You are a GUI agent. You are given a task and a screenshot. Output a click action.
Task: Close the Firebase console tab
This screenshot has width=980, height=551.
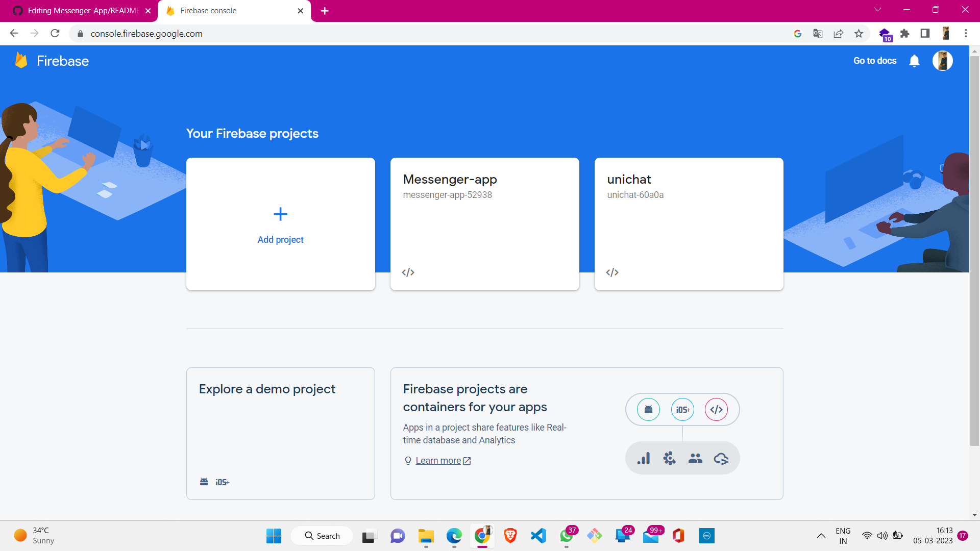click(x=300, y=11)
